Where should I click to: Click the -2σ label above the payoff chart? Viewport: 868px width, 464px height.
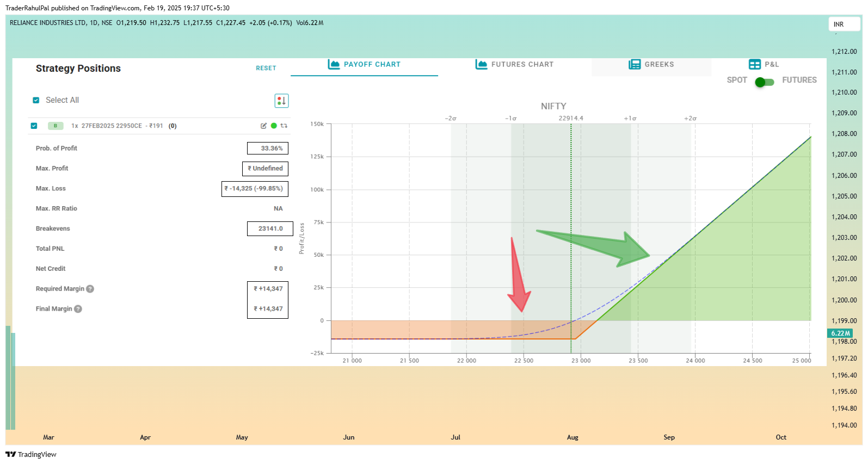[451, 118]
